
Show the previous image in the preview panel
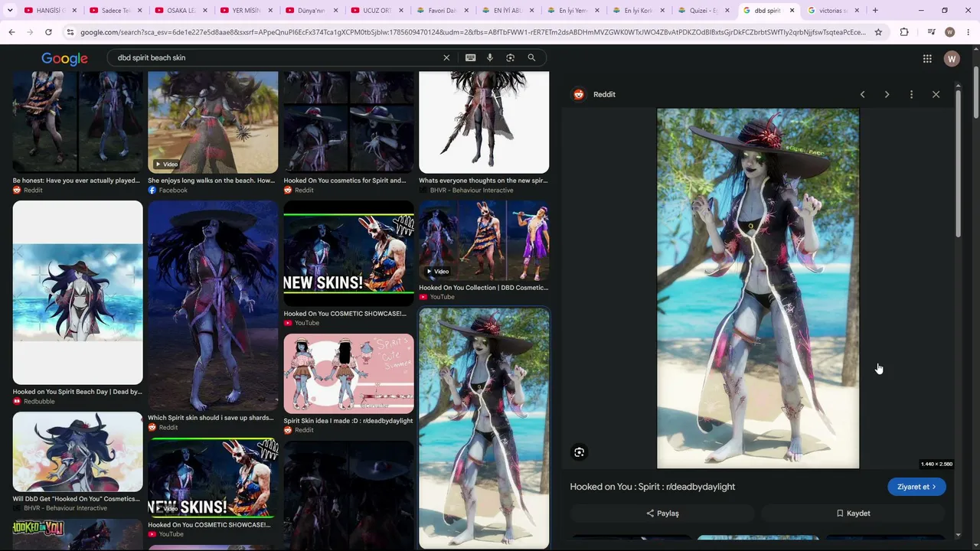tap(862, 94)
